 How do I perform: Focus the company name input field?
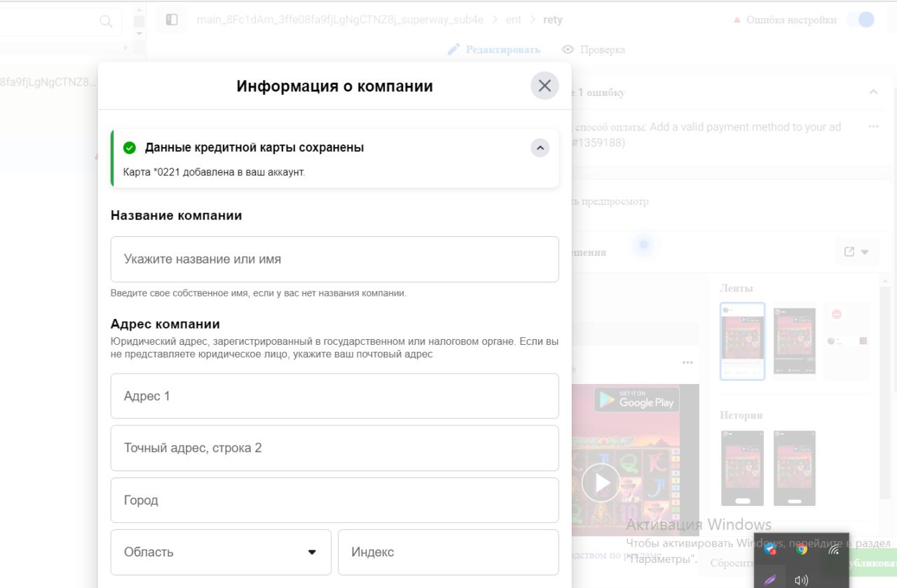point(334,259)
